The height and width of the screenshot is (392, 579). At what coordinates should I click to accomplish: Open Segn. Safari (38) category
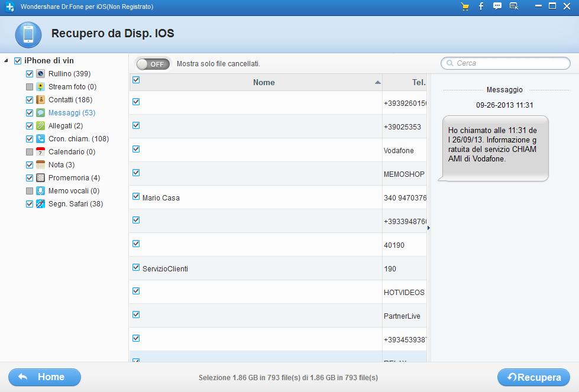(76, 204)
